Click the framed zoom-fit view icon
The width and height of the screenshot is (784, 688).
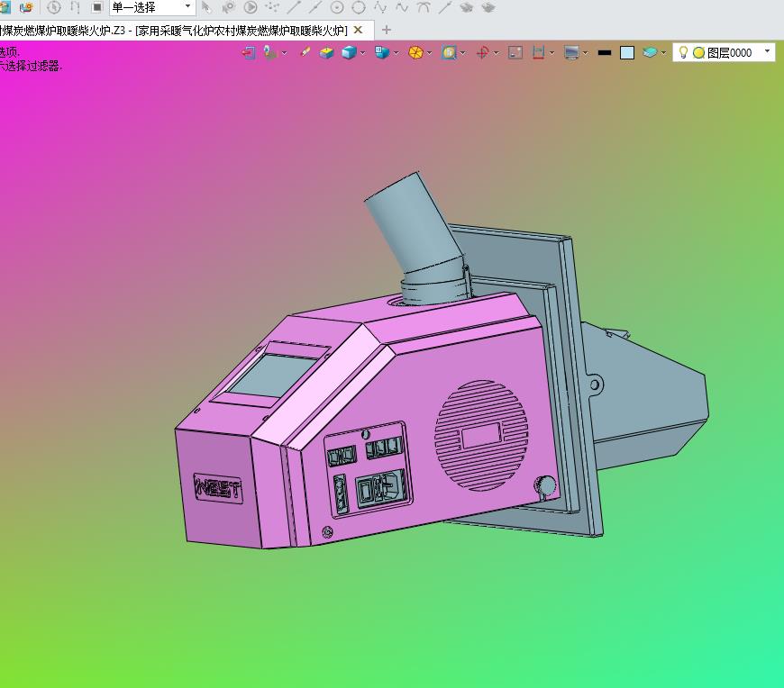click(x=449, y=52)
